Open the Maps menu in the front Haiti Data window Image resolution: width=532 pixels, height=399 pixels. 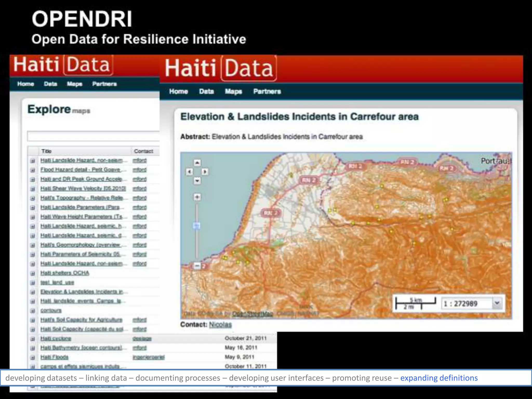[x=233, y=91]
